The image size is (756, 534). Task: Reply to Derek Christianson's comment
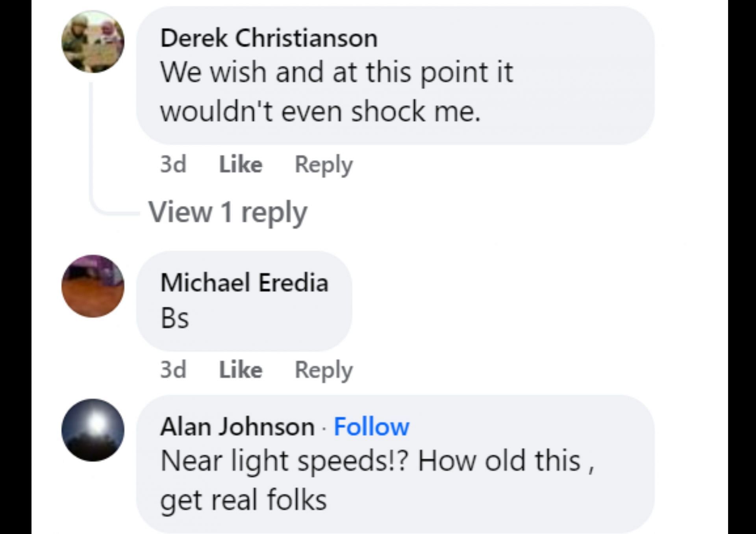(324, 164)
